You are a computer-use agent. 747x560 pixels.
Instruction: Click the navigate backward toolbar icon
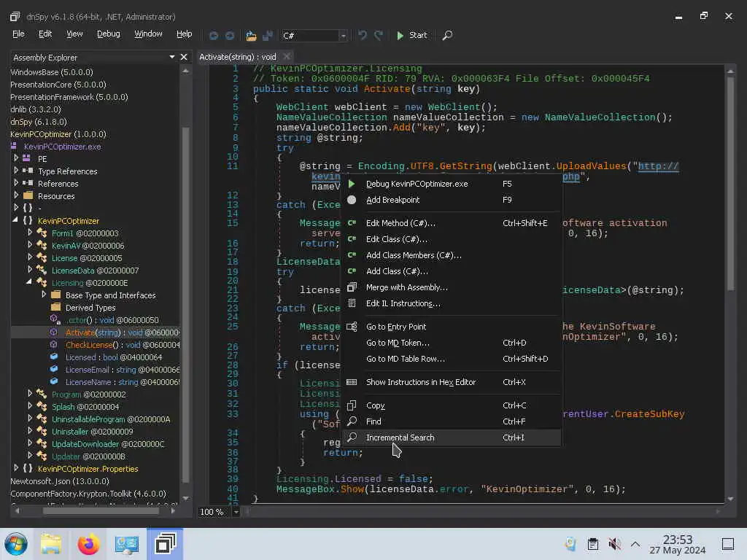[214, 35]
